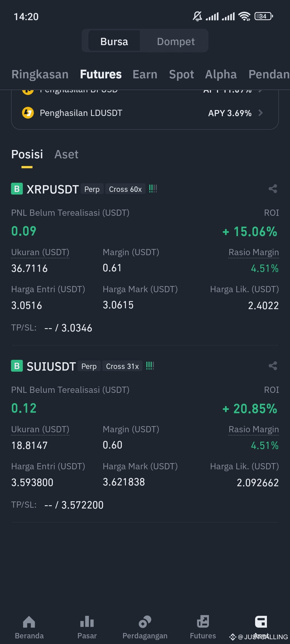The width and height of the screenshot is (290, 644).
Task: Open Pasar markets icon in bottom bar
Action: point(87,622)
